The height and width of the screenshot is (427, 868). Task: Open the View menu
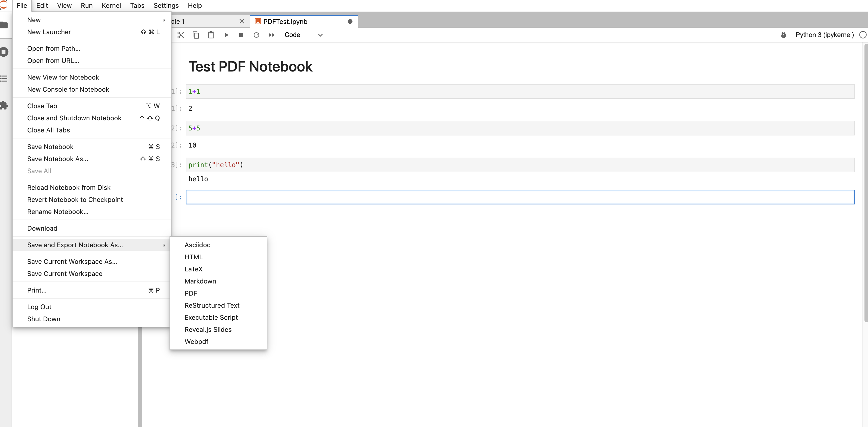64,6
